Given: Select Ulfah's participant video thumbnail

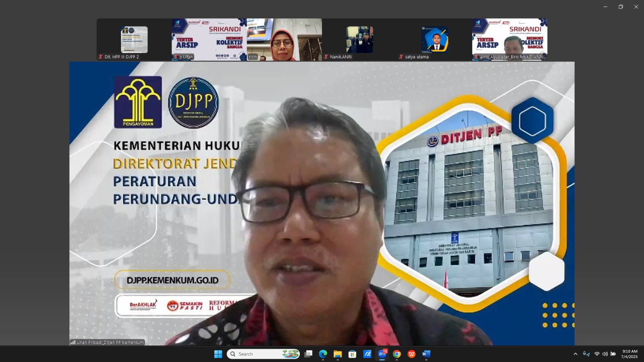Looking at the screenshot, I should click(209, 39).
